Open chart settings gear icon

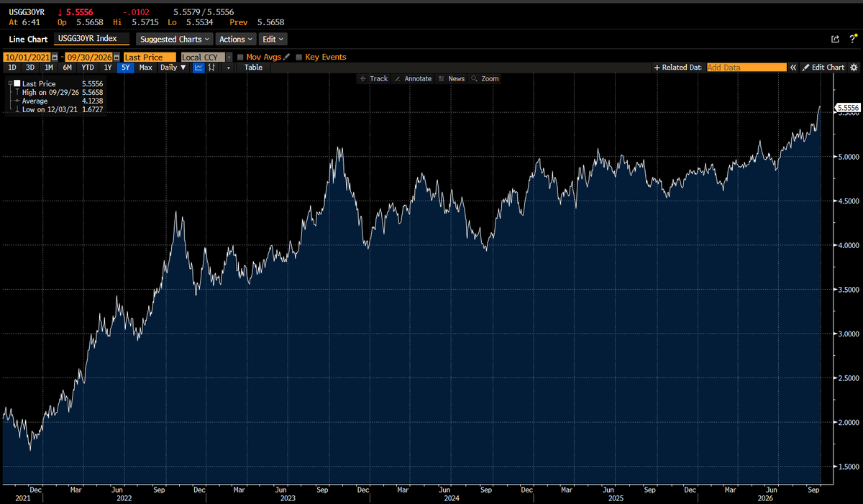click(854, 67)
